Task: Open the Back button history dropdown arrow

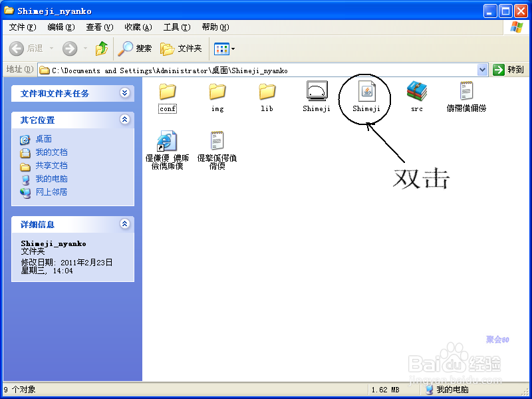Action: point(52,49)
